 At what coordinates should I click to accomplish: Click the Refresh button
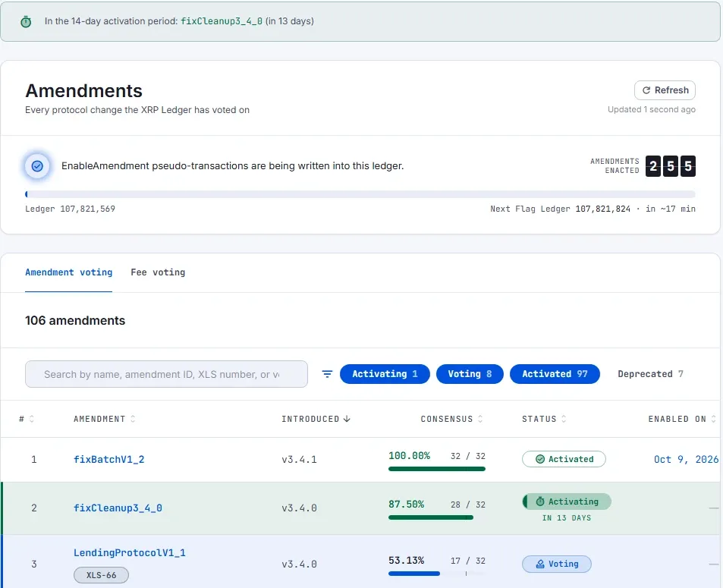point(665,90)
